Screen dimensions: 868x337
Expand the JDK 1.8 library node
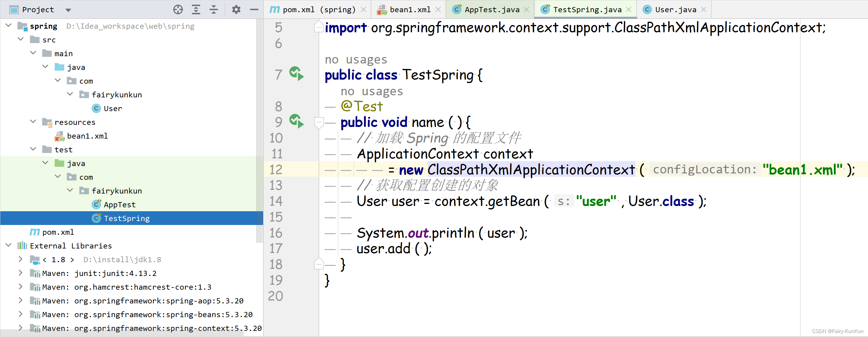click(21, 259)
